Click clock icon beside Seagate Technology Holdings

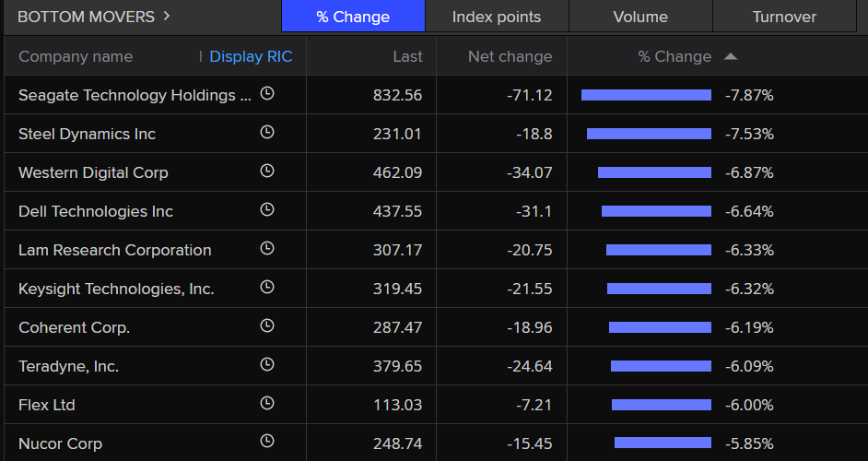(267, 94)
